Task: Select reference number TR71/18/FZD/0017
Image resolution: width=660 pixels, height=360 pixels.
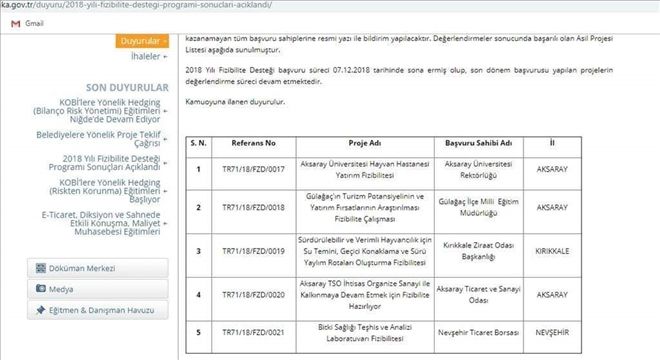Action: point(253,169)
